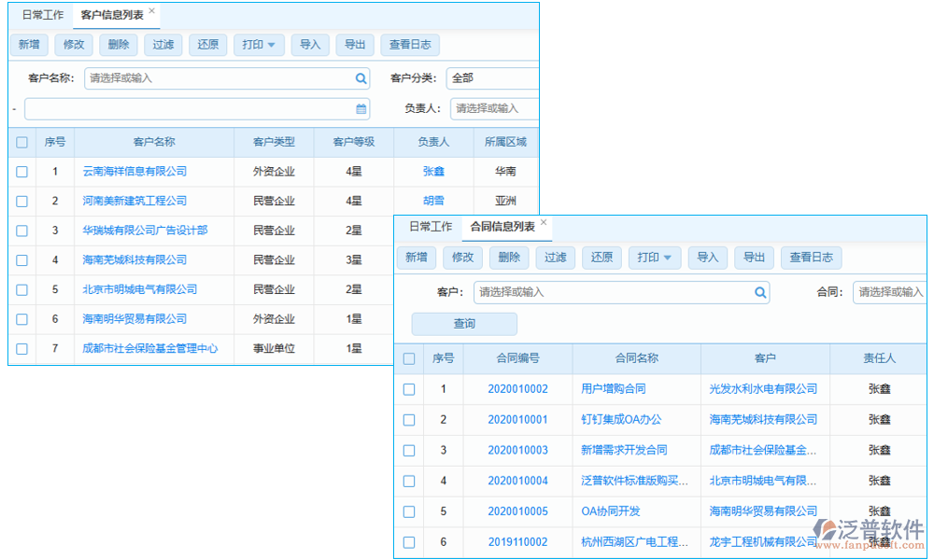This screenshot has height=560, width=934.
Task: Click 删除 in the contract list toolbar
Action: pyautogui.click(x=509, y=258)
